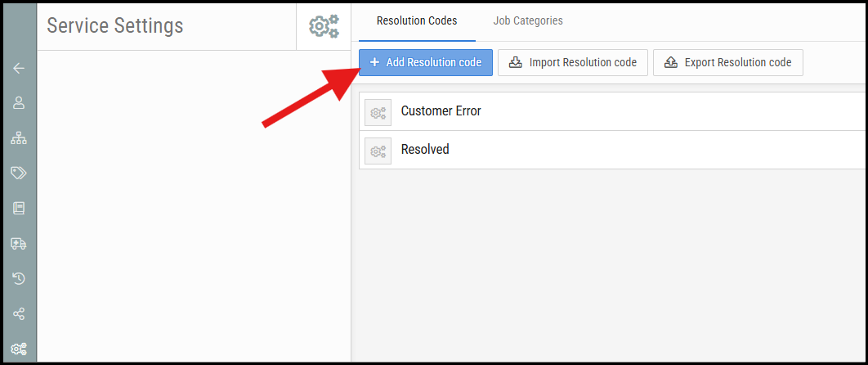The height and width of the screenshot is (365, 868).
Task: Select the Resolved resolution code row
Action: [613, 150]
